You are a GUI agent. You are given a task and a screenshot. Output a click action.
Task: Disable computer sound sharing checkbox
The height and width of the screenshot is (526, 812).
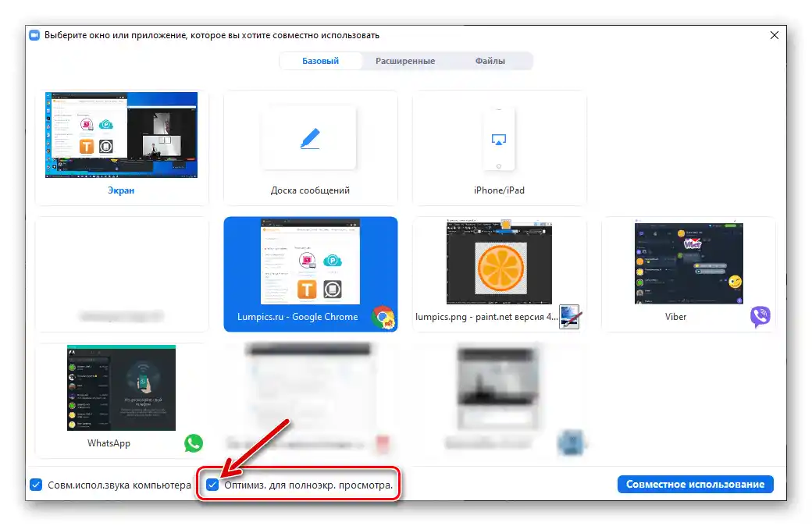36,484
